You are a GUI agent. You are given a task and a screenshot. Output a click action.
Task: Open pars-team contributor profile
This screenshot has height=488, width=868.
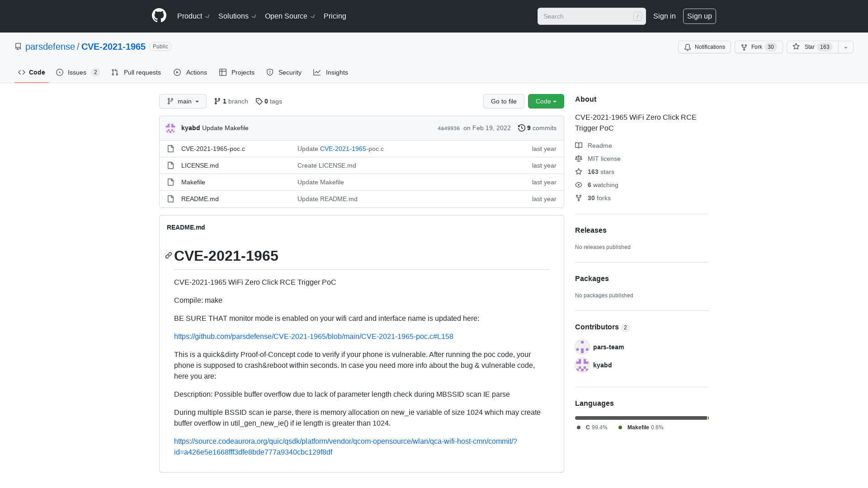pos(609,347)
